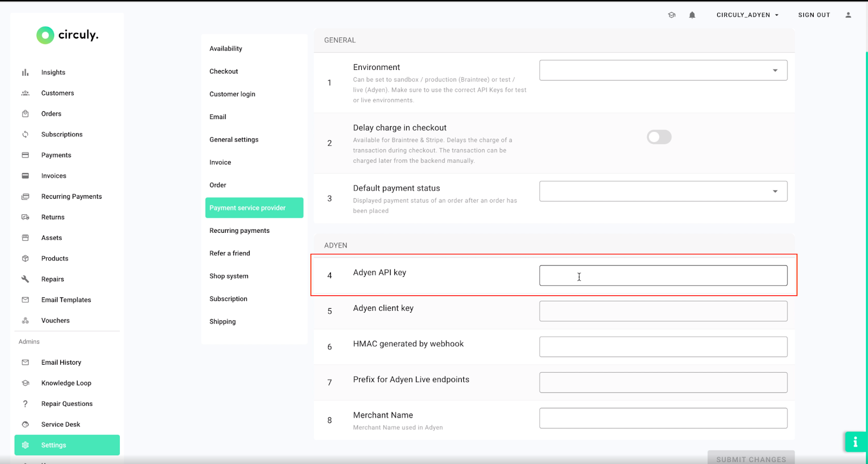Viewport: 868px width, 464px height.
Task: Click the circuly logo
Action: point(67,35)
